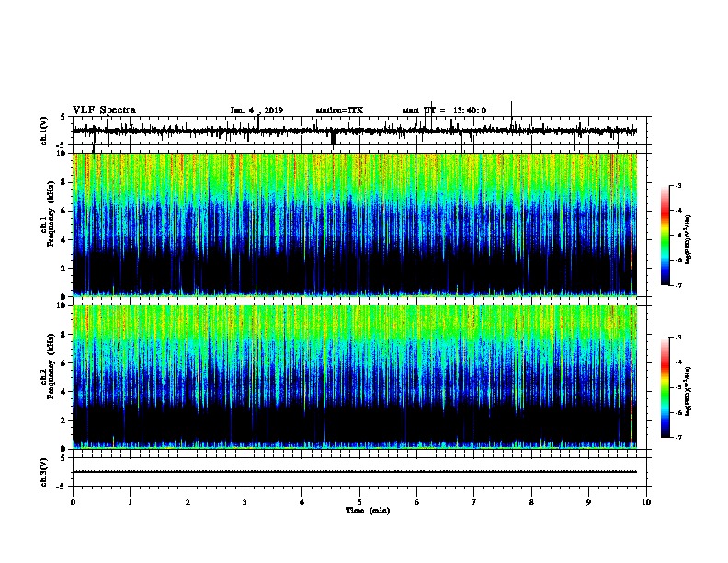The image size is (728, 563).
Task: Click the ch.2 spectrogram panel
Action: (x=355, y=377)
